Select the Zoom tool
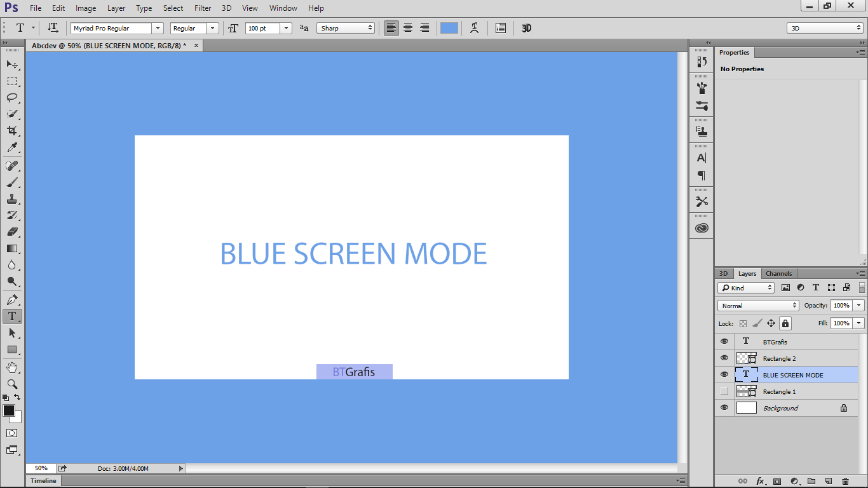 (x=12, y=384)
